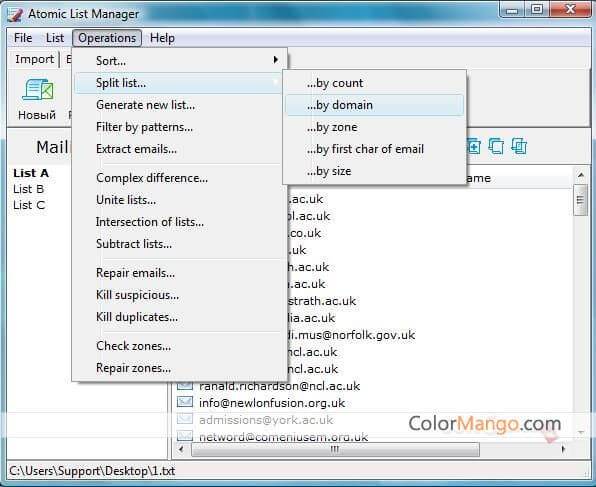Split list by count

coord(374,83)
